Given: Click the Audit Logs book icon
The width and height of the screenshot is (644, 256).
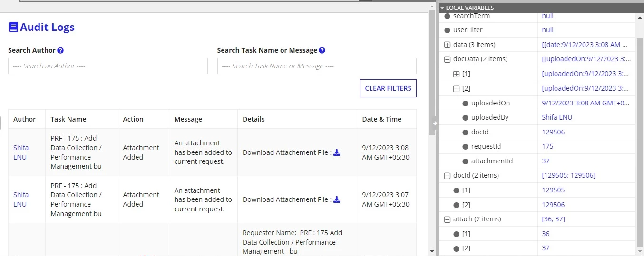Looking at the screenshot, I should [x=13, y=27].
